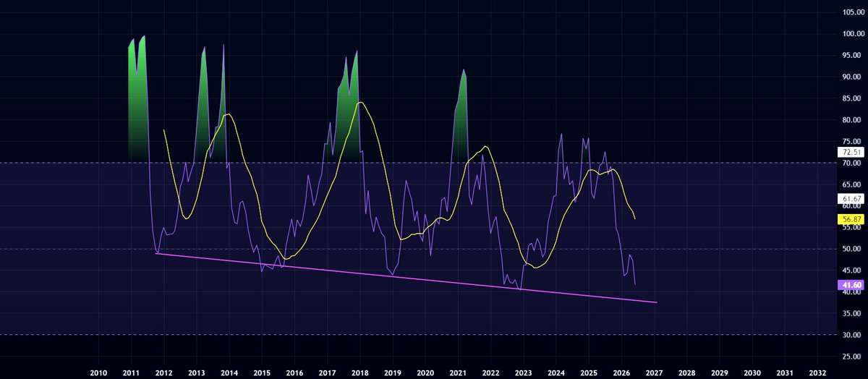This screenshot has height=379, width=868.
Task: Click the 2031 year label
Action: pos(785,372)
